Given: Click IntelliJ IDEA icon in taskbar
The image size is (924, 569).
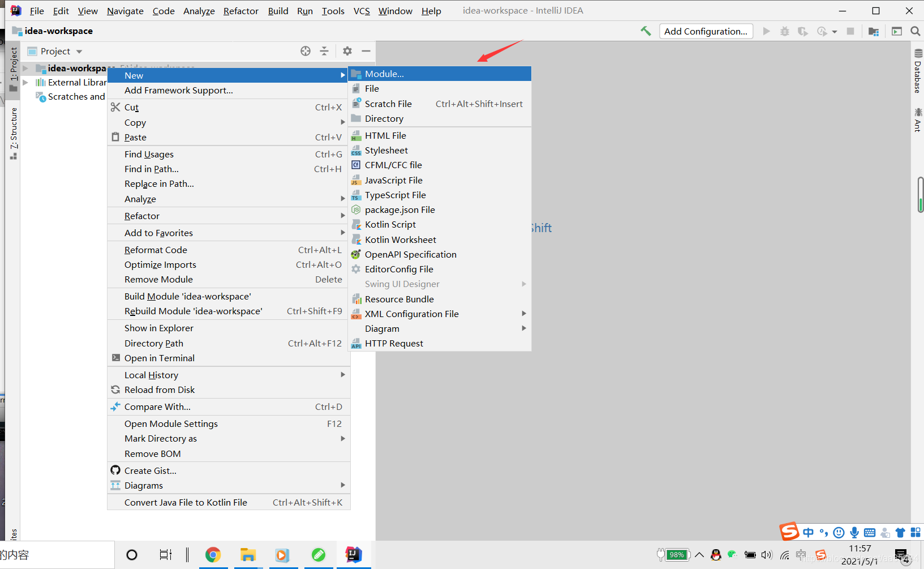Looking at the screenshot, I should coord(354,555).
